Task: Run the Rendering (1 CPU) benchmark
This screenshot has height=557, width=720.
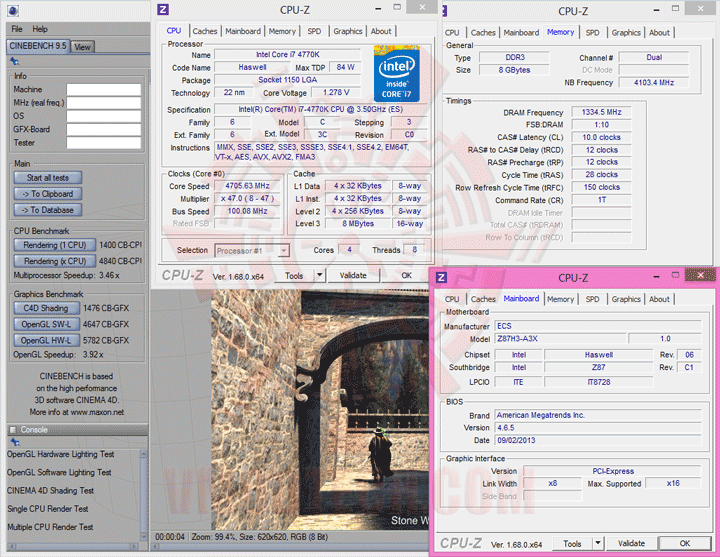Action: [55, 245]
